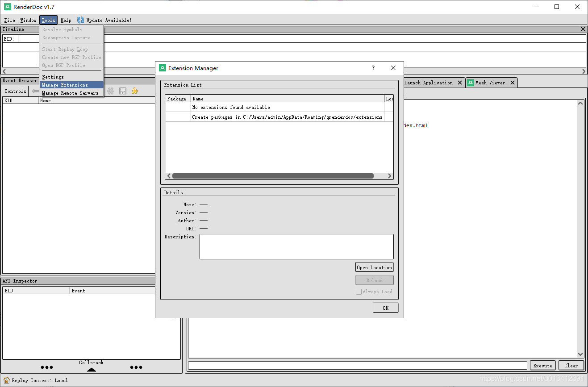Image resolution: width=588 pixels, height=387 pixels.
Task: Click the update available refresh icon
Action: [80, 20]
